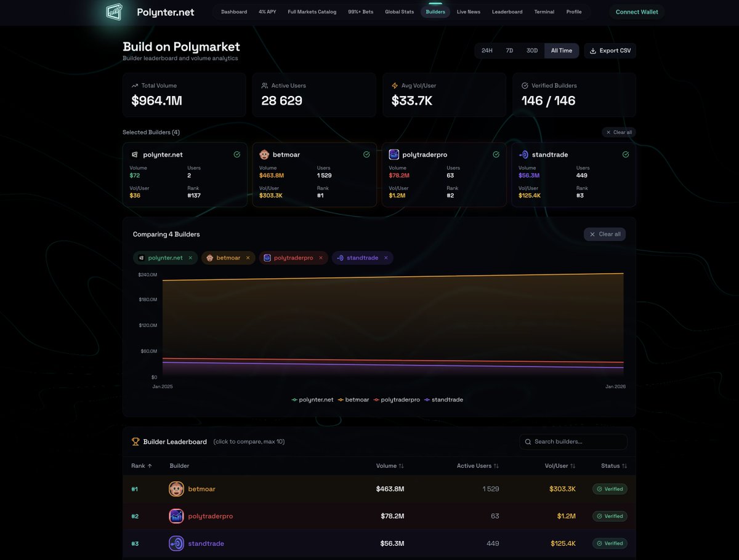Sort leaderboard by Status column
The image size is (739, 560).
[614, 466]
